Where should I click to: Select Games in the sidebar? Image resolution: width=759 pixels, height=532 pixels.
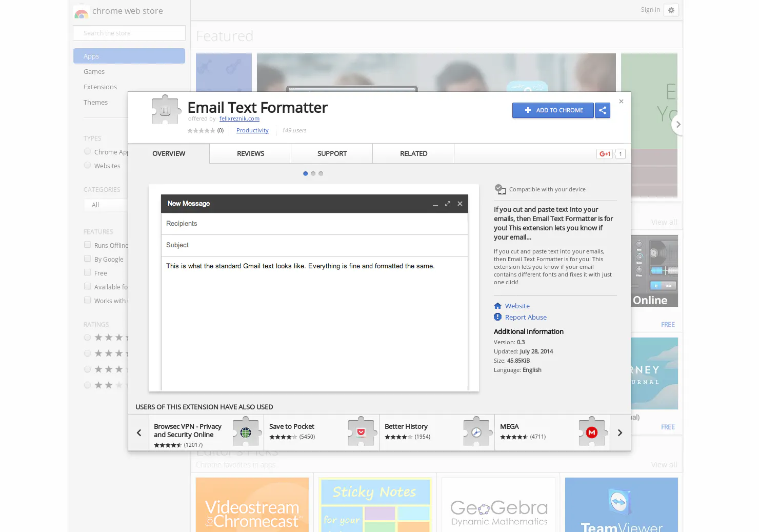[x=94, y=71]
